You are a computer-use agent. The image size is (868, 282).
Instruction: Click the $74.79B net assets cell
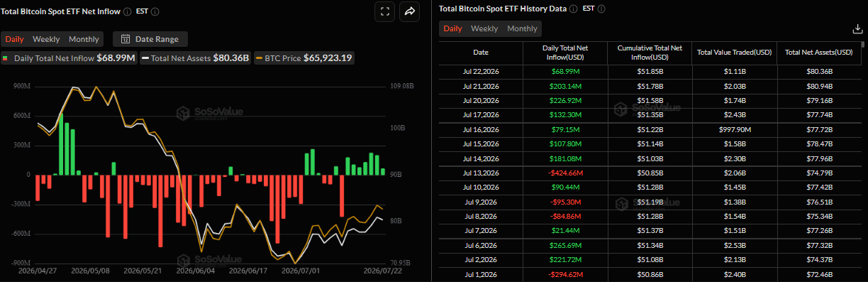tap(819, 173)
